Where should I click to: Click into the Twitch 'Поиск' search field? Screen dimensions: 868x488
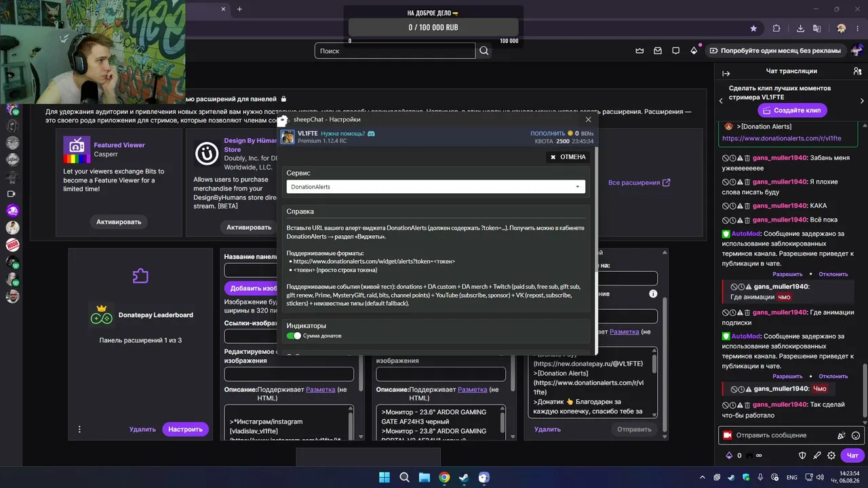click(395, 51)
